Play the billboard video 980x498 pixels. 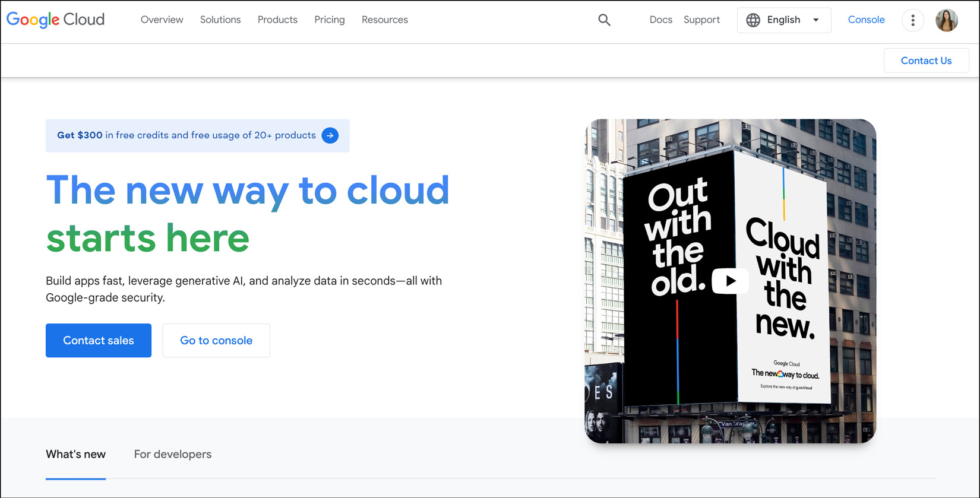tap(730, 281)
